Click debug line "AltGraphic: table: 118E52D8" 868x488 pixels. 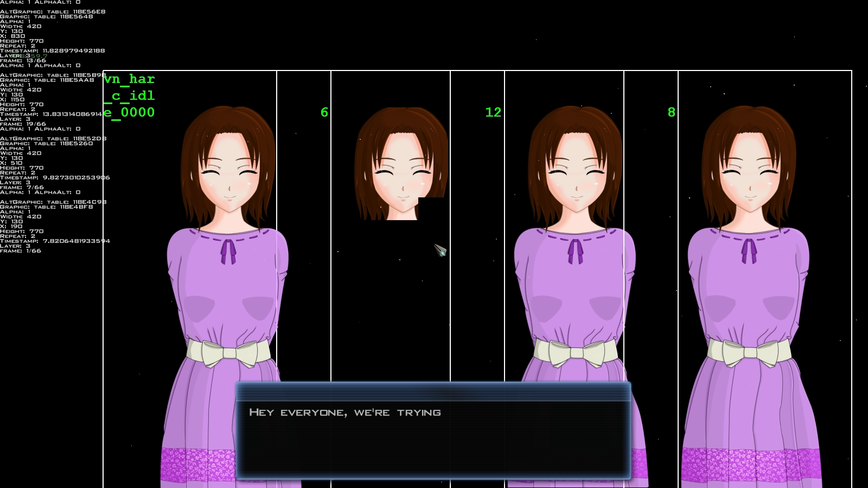point(53,139)
